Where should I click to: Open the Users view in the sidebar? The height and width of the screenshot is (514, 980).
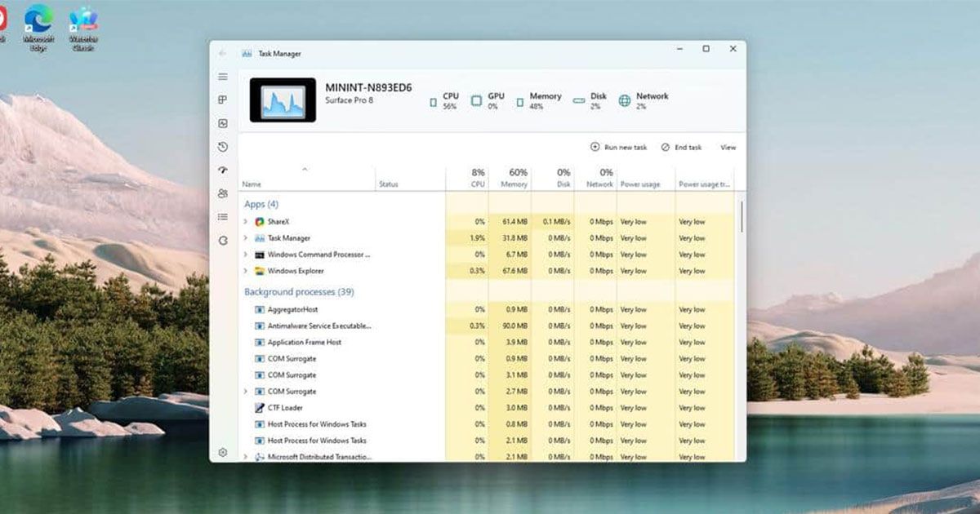(222, 194)
